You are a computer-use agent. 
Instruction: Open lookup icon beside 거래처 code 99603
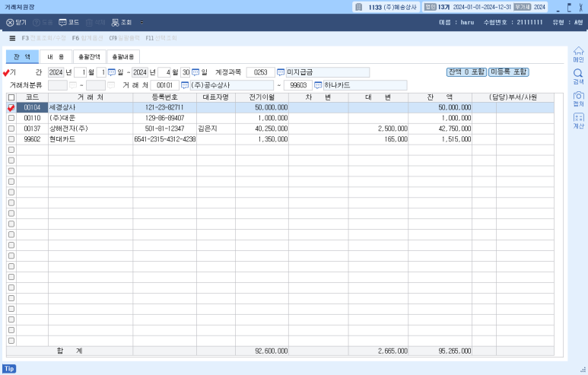(x=318, y=85)
